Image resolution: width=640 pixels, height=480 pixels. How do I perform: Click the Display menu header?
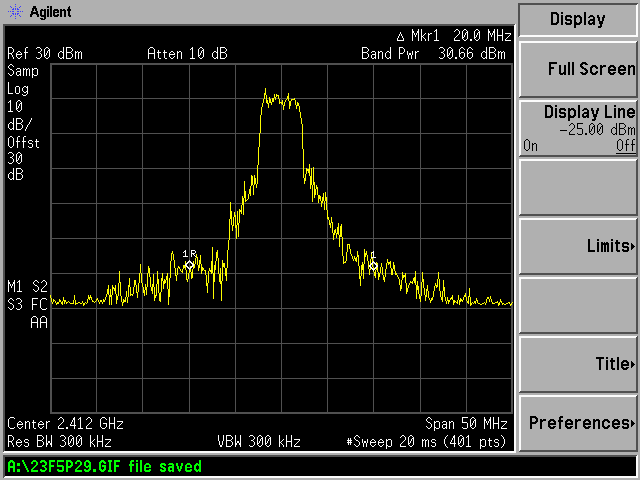(578, 19)
